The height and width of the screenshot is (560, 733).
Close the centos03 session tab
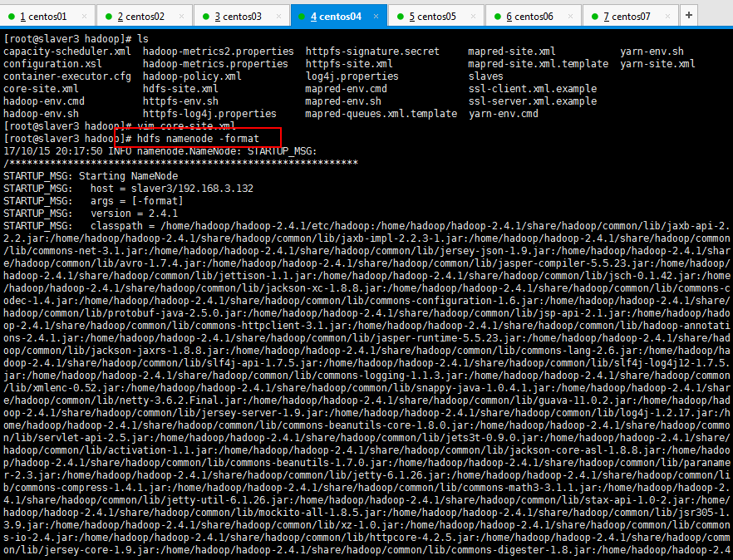[279, 17]
